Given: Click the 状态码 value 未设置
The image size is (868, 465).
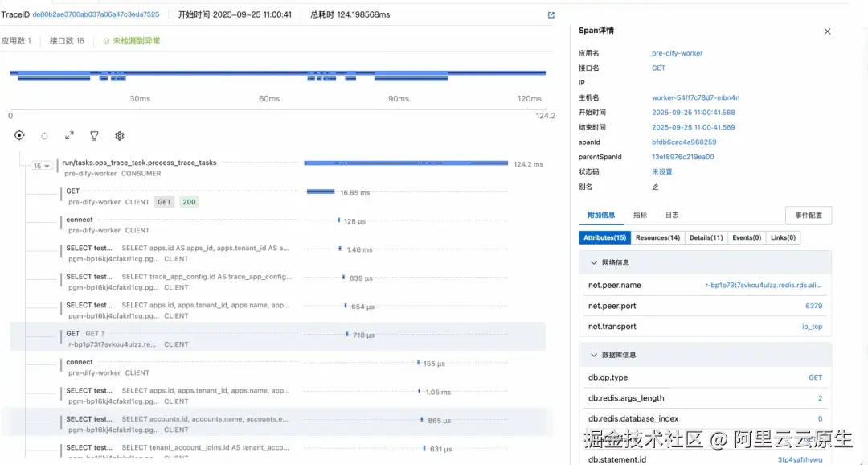Looking at the screenshot, I should pos(662,172).
